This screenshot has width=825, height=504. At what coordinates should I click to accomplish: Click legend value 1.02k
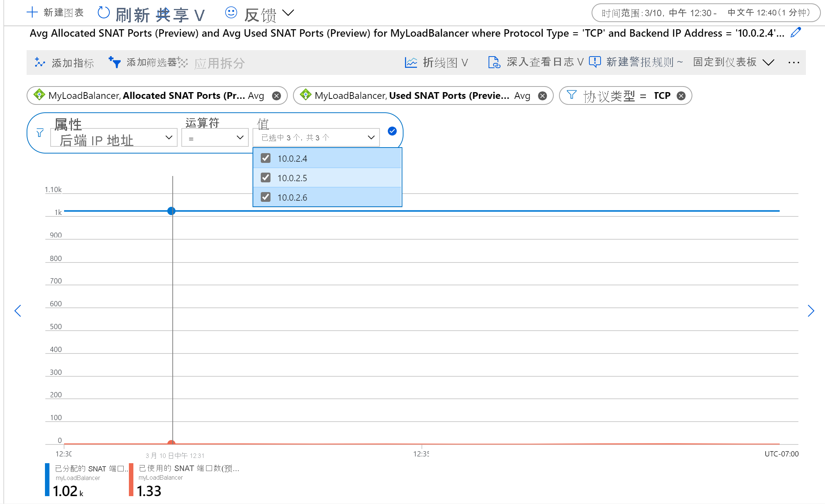pyautogui.click(x=68, y=491)
